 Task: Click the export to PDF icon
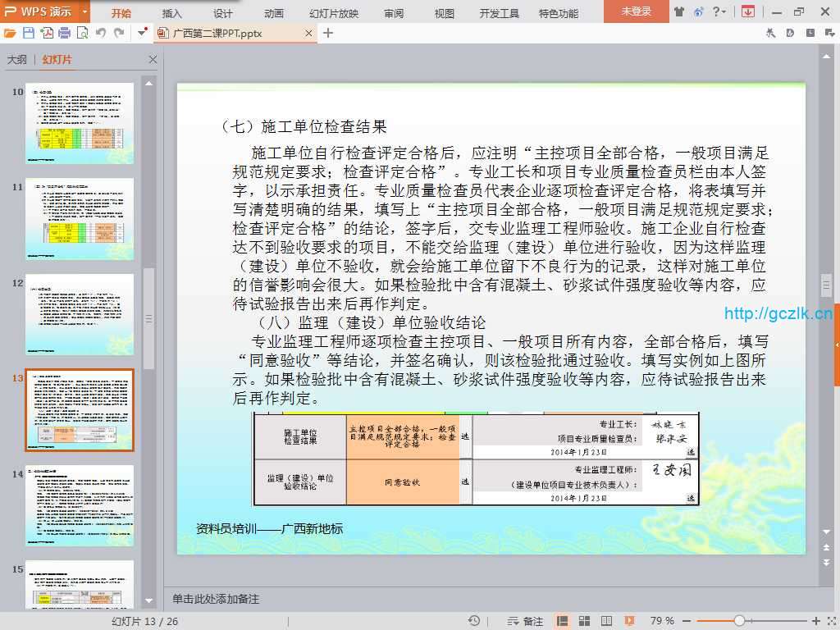[x=47, y=33]
